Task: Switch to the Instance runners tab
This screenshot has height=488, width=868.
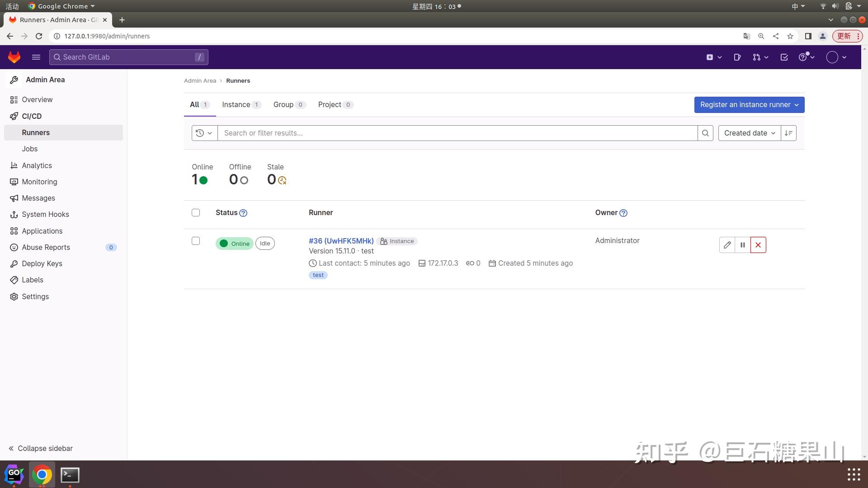Action: click(x=237, y=104)
